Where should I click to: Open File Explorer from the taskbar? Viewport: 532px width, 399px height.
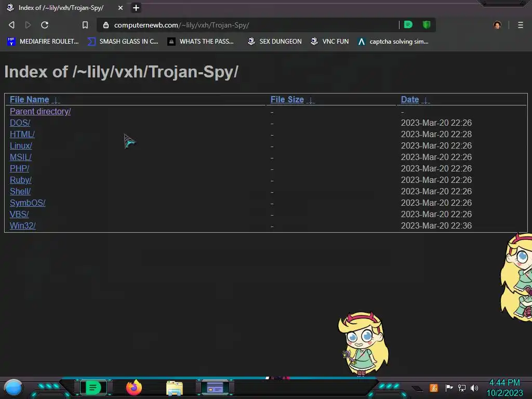point(175,388)
